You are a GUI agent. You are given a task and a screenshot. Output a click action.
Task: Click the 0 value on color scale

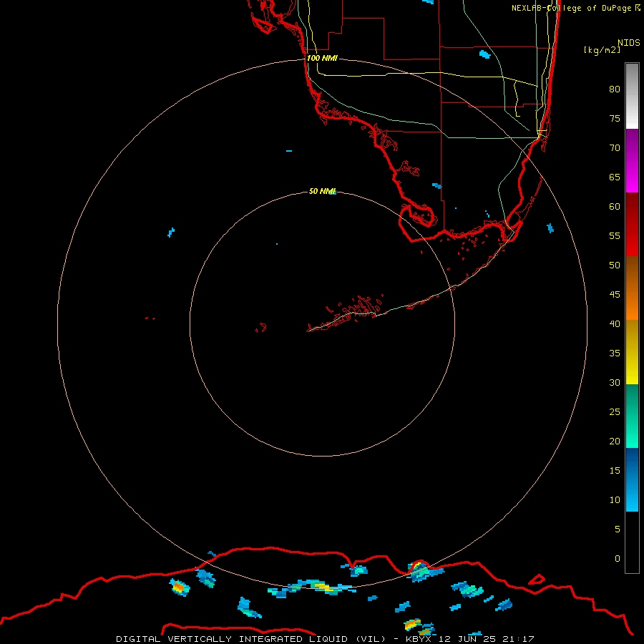(x=618, y=559)
